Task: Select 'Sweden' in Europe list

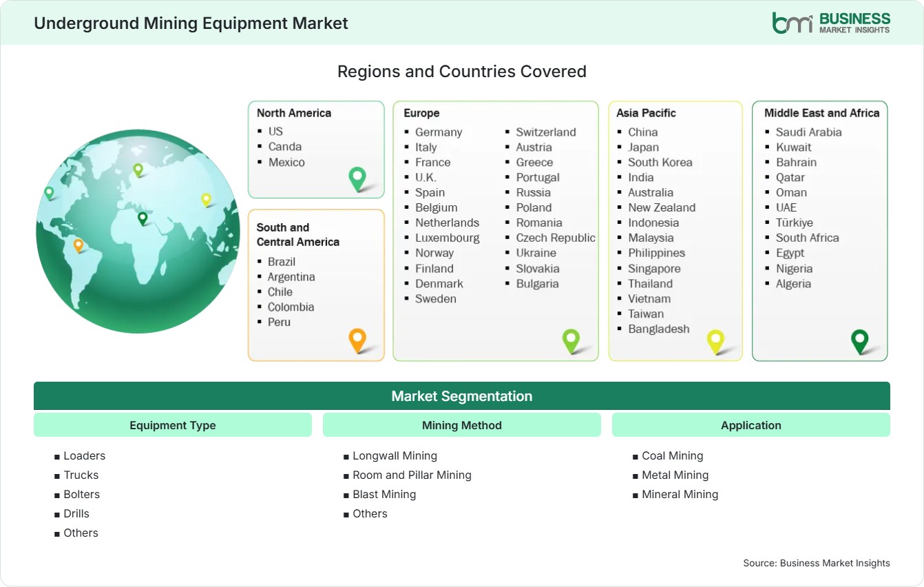Action: [436, 299]
